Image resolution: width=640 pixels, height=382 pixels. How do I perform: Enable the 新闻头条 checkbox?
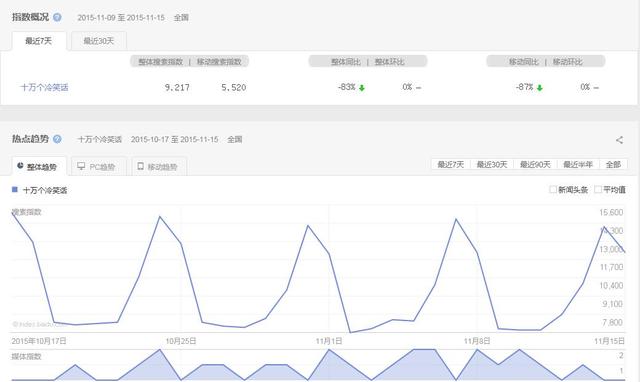pyautogui.click(x=553, y=189)
